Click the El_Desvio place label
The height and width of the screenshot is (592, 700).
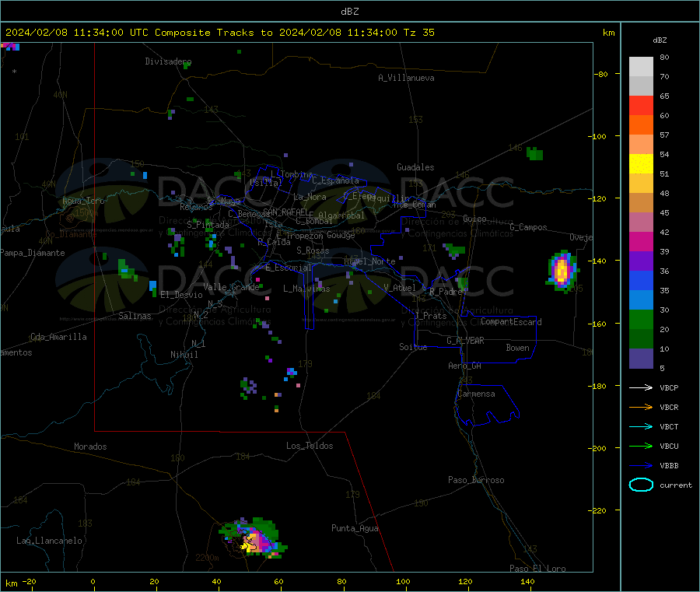[x=181, y=295]
